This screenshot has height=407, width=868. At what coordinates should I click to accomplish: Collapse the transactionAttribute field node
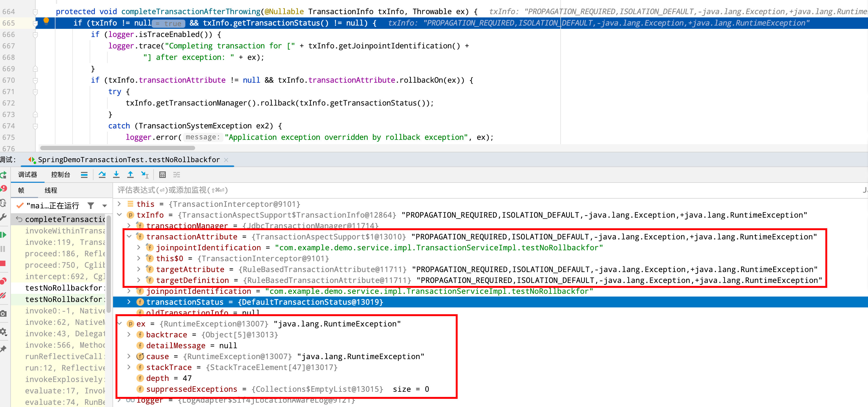click(129, 237)
